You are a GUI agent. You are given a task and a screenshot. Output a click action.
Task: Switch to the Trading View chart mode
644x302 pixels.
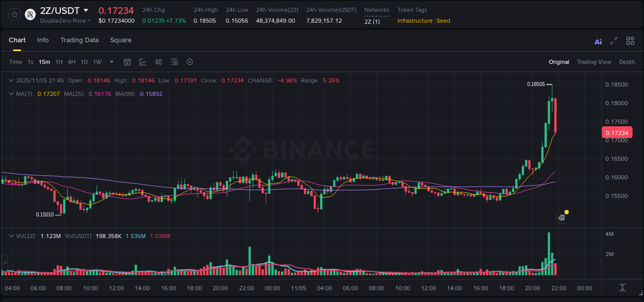click(x=594, y=62)
